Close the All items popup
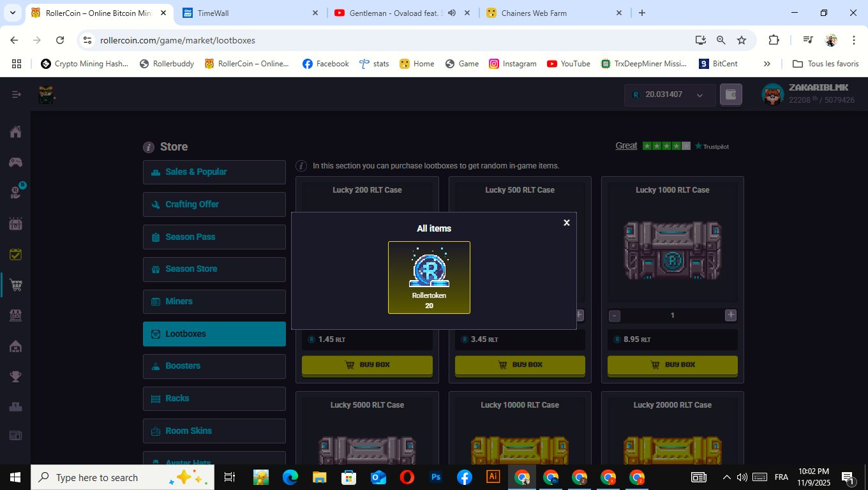868x490 pixels. pyautogui.click(x=566, y=223)
